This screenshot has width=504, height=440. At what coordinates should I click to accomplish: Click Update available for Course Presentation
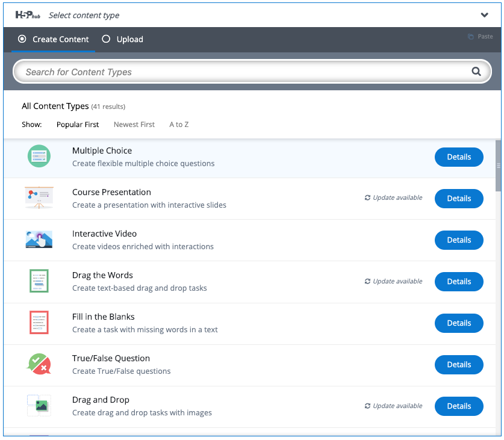[394, 198]
